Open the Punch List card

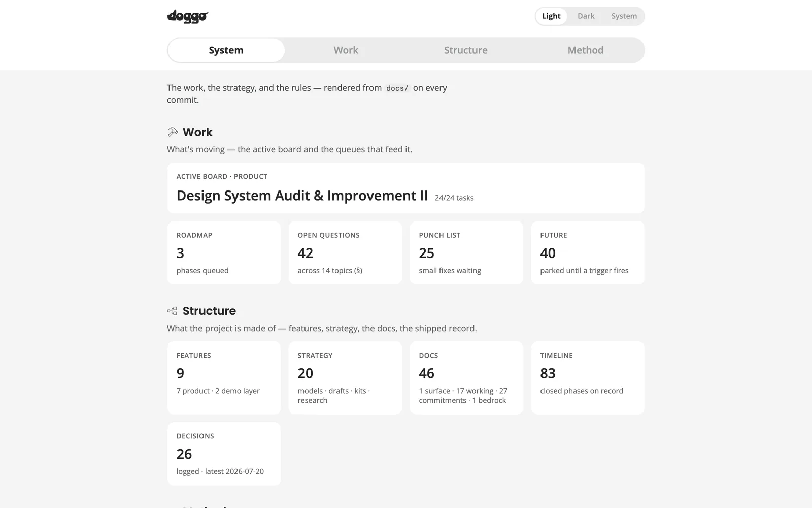click(x=466, y=253)
